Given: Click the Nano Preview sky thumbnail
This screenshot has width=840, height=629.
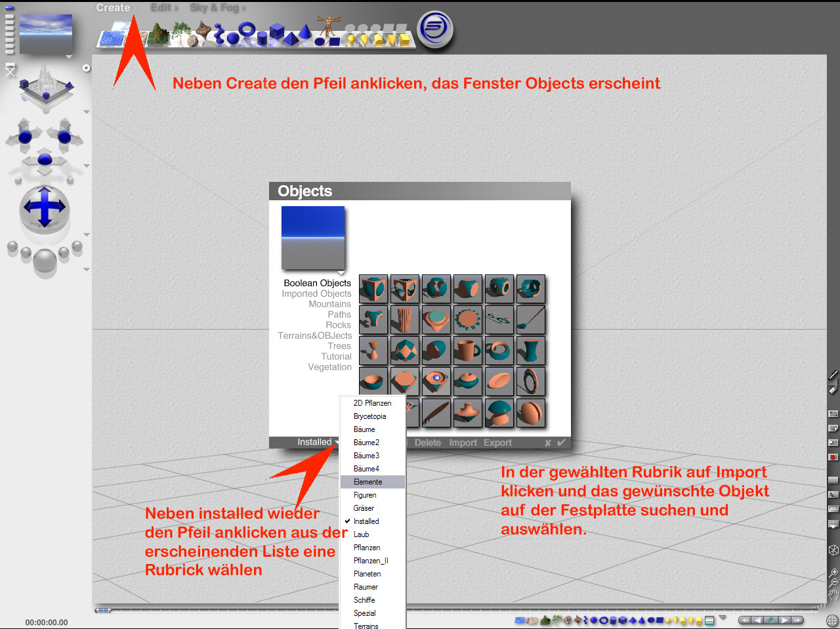Looking at the screenshot, I should [46, 34].
